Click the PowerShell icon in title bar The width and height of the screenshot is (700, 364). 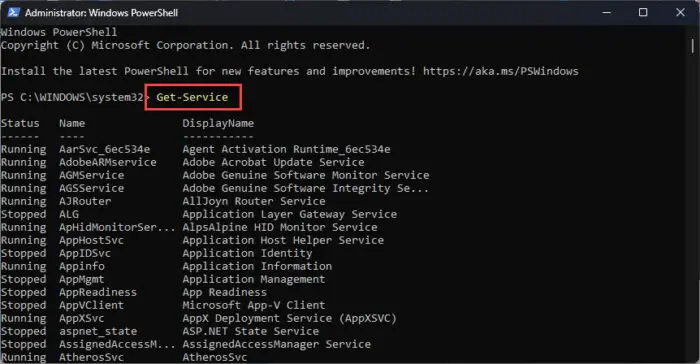(x=13, y=13)
